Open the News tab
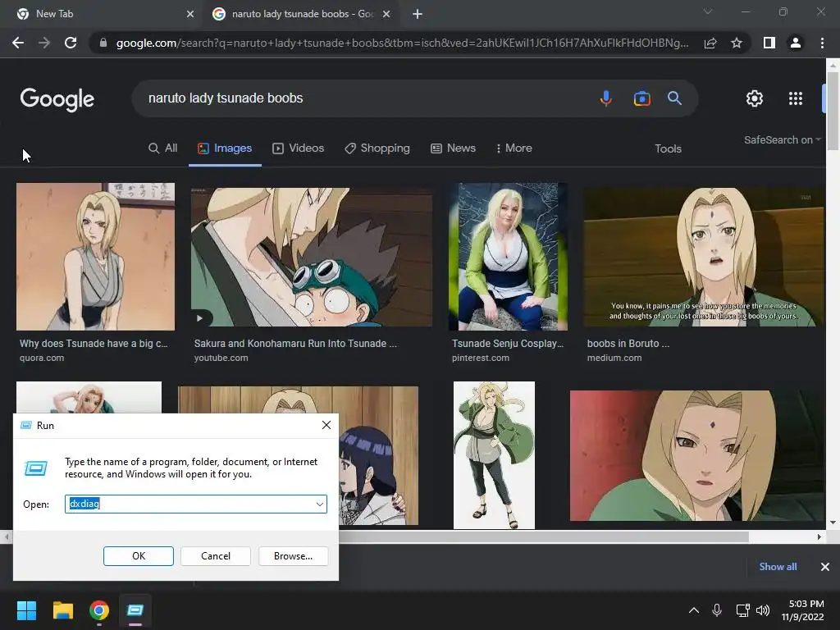 [x=453, y=148]
